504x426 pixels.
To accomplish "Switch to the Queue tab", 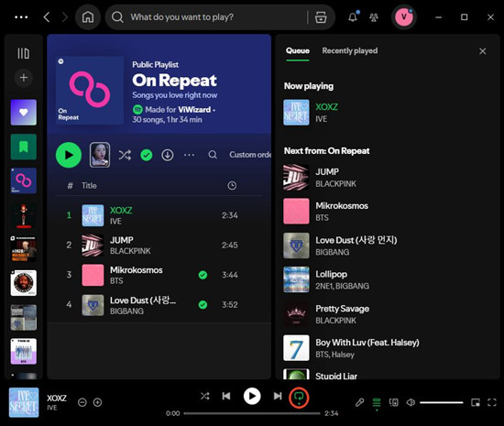I will [x=298, y=50].
